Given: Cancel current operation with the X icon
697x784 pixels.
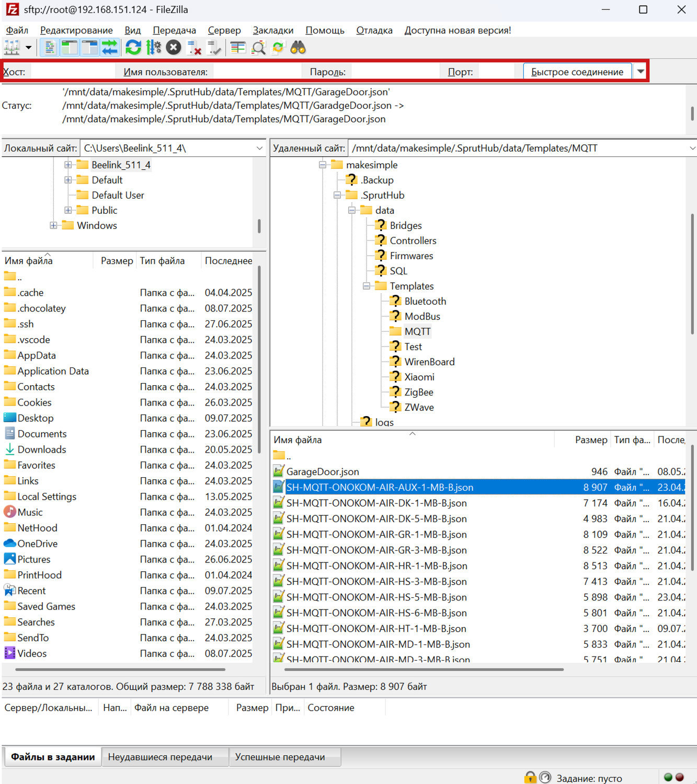Looking at the screenshot, I should click(x=174, y=48).
